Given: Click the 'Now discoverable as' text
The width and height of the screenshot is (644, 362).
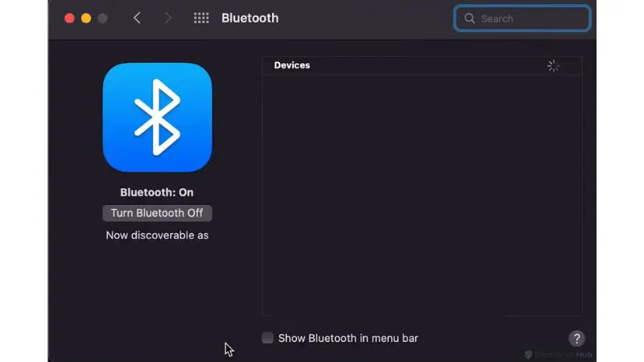Looking at the screenshot, I should tap(157, 236).
